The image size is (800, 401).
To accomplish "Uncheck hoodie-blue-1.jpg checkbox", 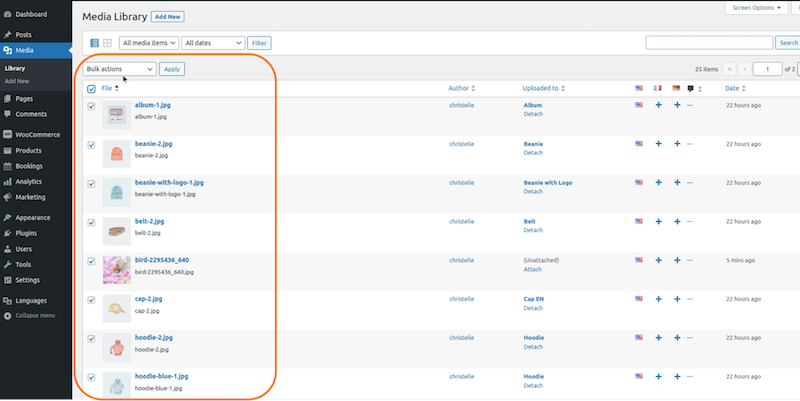I will (91, 378).
